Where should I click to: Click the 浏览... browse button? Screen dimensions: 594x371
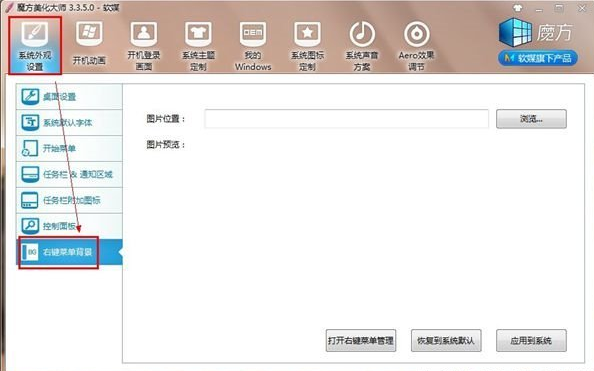click(x=531, y=119)
